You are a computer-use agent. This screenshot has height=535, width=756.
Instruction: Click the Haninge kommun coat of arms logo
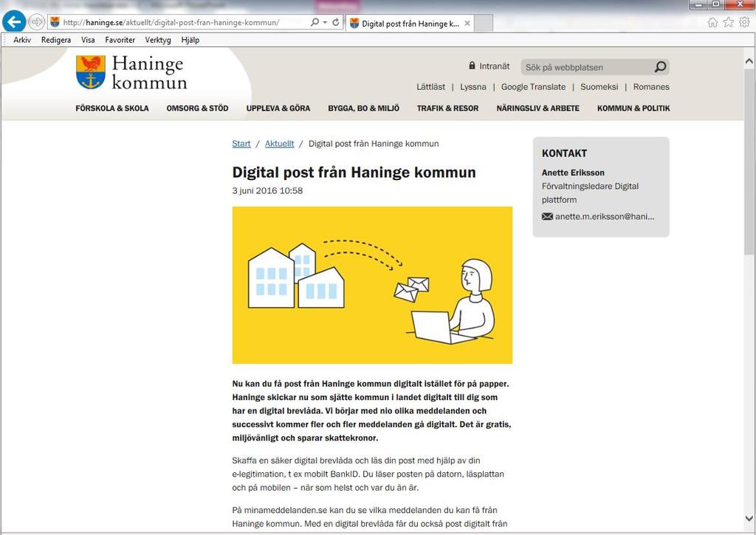click(91, 72)
